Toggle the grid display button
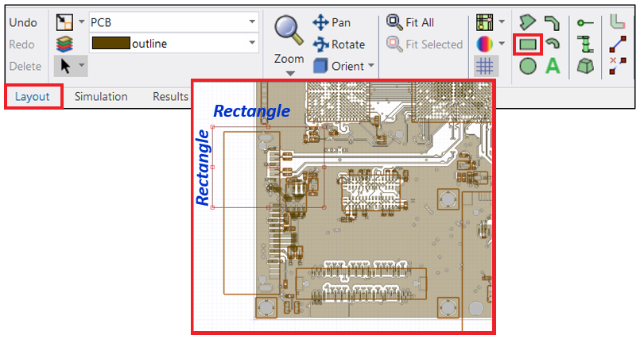 click(x=484, y=67)
